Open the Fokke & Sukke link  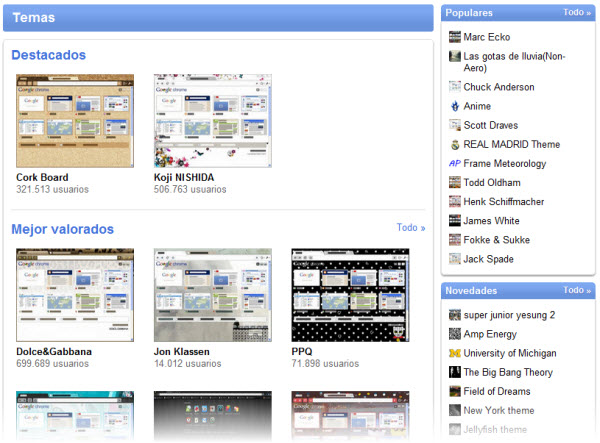point(497,240)
